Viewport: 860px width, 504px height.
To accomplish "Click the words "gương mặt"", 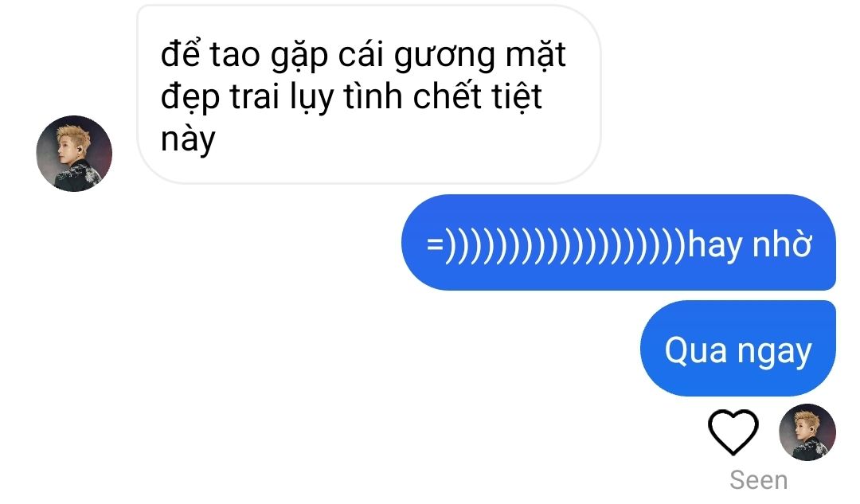I will pyautogui.click(x=480, y=56).
